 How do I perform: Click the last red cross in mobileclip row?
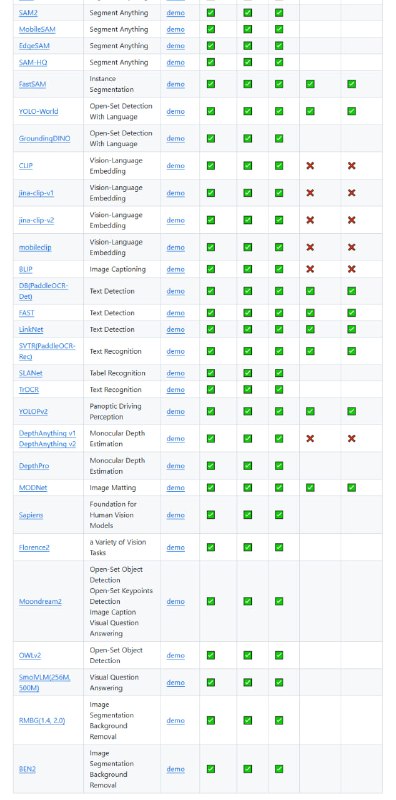351,247
